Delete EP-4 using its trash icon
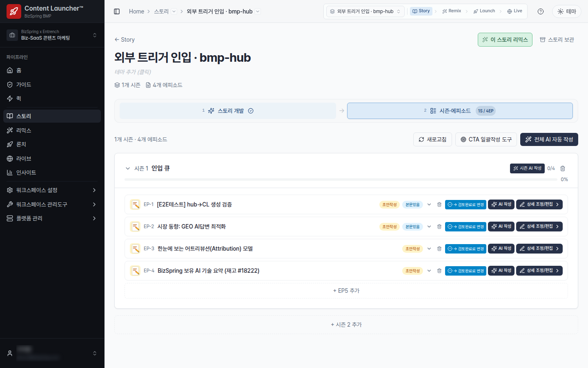This screenshot has height=368, width=588. (x=439, y=271)
